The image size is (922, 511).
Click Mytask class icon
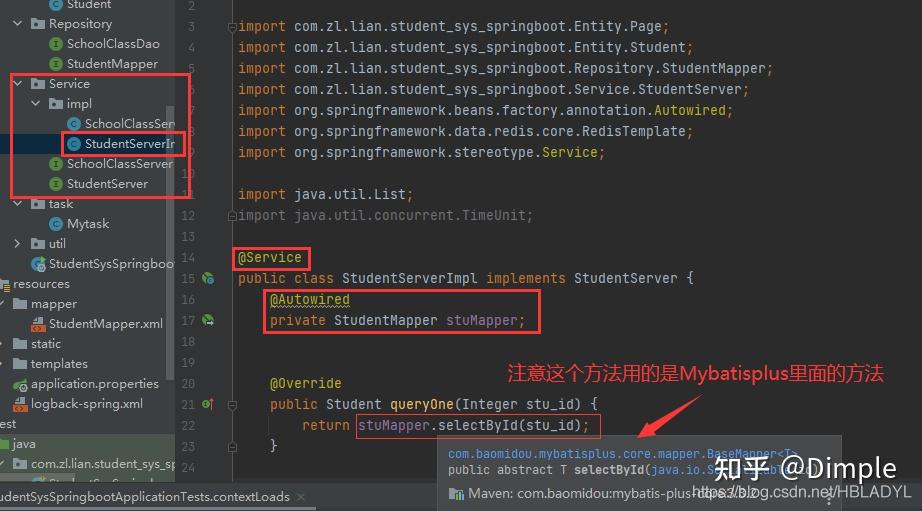point(56,223)
